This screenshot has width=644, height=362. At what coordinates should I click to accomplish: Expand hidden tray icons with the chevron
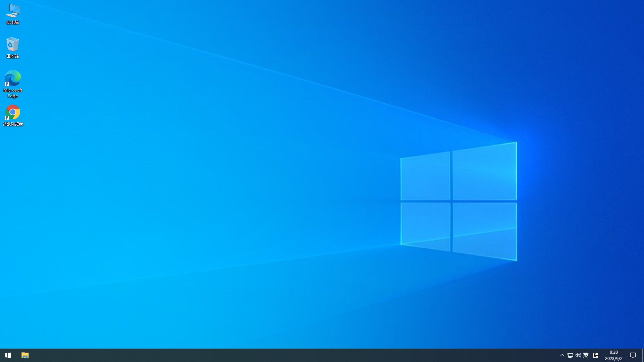pyautogui.click(x=562, y=355)
